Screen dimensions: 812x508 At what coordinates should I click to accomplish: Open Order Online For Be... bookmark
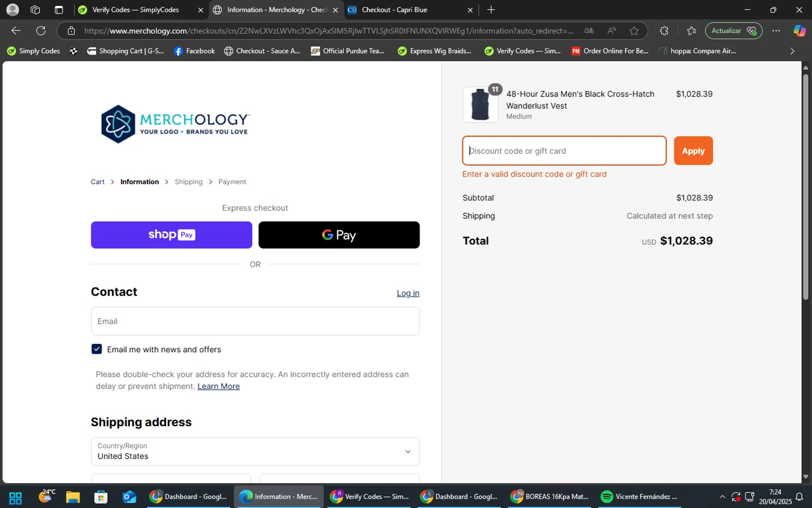pos(610,51)
